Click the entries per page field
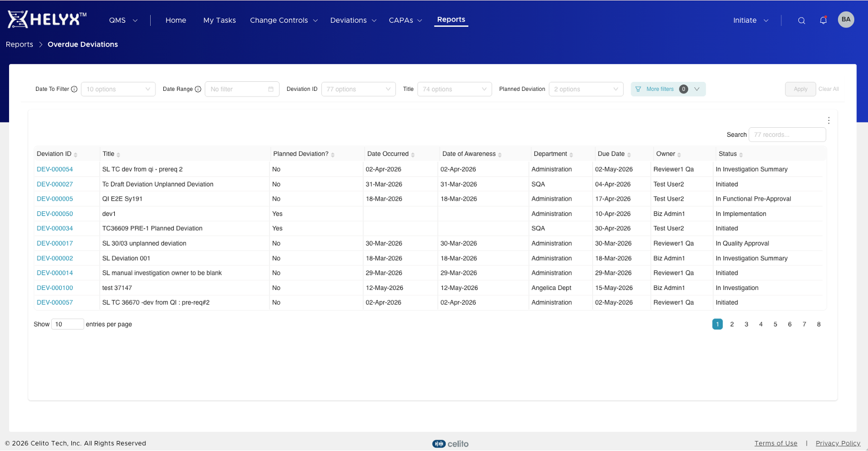This screenshot has width=868, height=451. pyautogui.click(x=68, y=324)
